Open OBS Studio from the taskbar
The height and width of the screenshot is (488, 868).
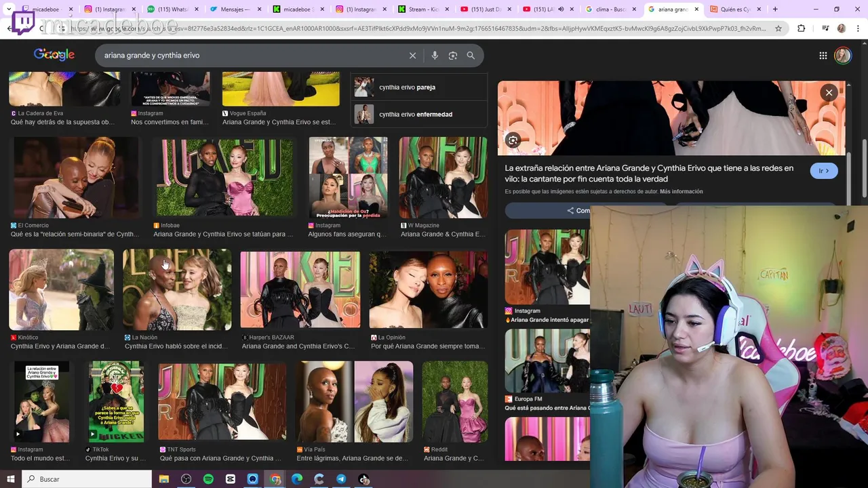[186, 479]
